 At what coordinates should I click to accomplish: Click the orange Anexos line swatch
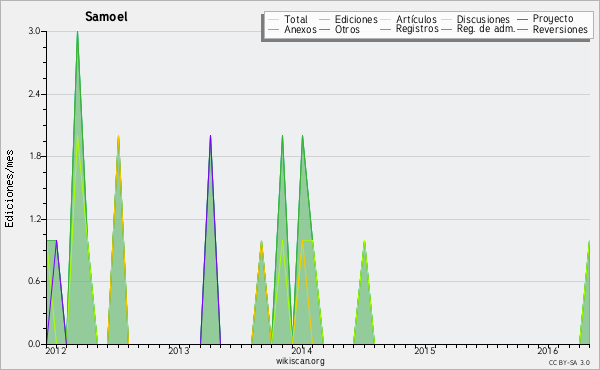(274, 29)
